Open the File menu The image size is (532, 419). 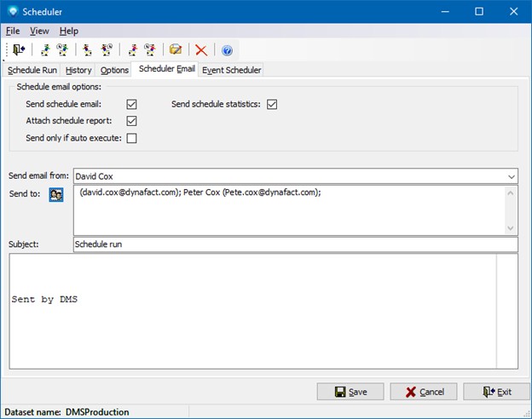13,31
